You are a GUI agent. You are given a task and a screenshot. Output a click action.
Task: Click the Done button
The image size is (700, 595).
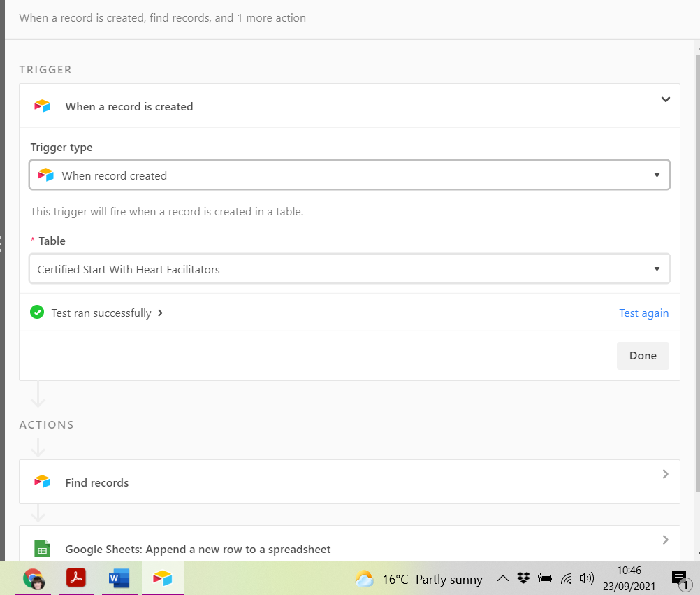tap(643, 356)
